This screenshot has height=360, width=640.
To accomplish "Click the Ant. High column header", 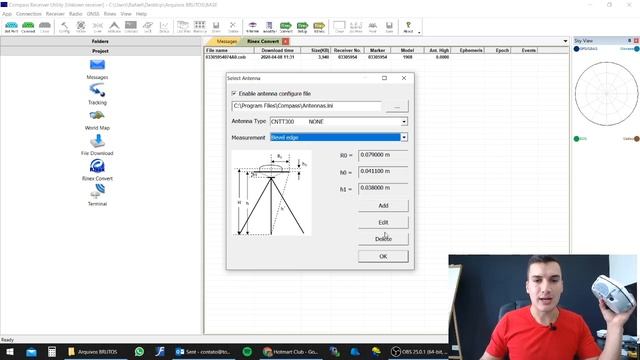I will [x=439, y=50].
